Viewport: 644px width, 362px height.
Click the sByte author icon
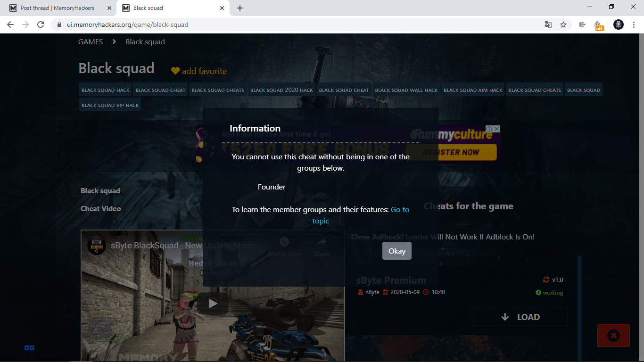point(360,292)
